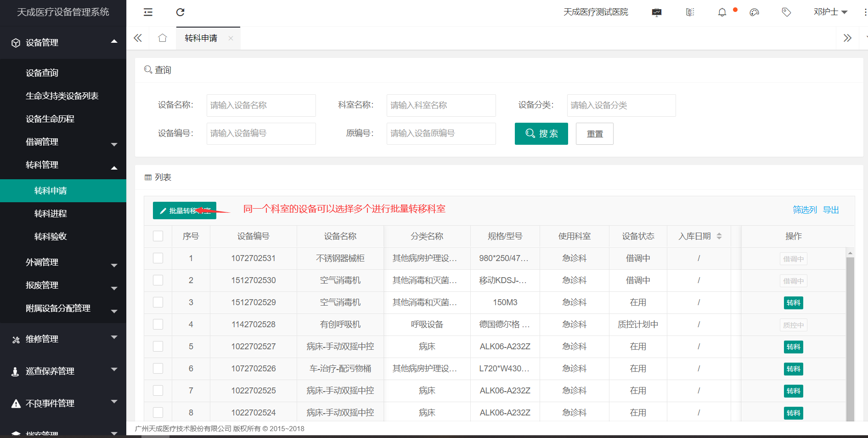This screenshot has width=868, height=438.
Task: Click the 设备分类 input field
Action: point(621,105)
